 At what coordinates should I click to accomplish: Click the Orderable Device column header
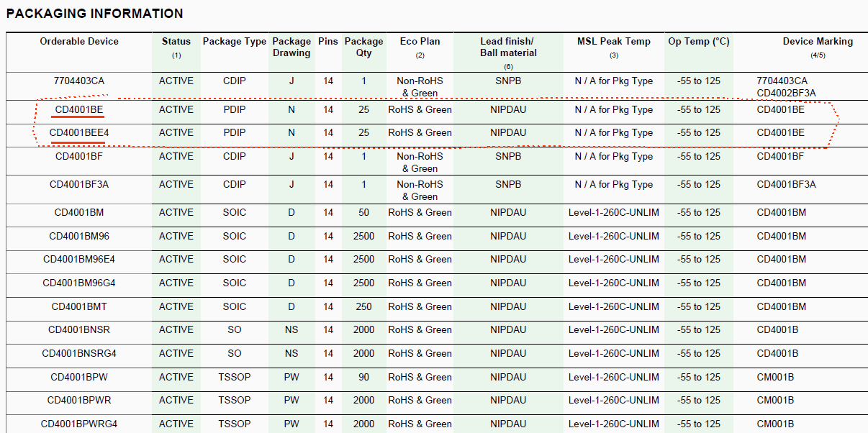[x=79, y=42]
